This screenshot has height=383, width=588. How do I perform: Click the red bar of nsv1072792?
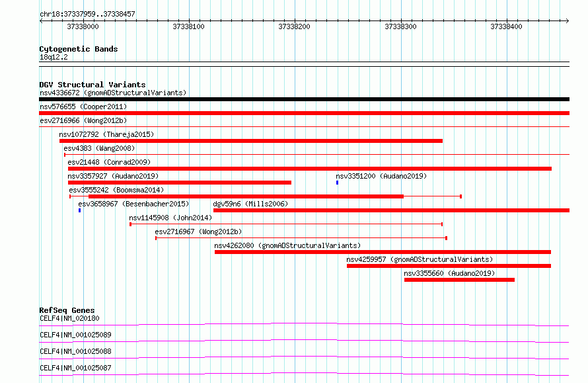pyautogui.click(x=251, y=141)
